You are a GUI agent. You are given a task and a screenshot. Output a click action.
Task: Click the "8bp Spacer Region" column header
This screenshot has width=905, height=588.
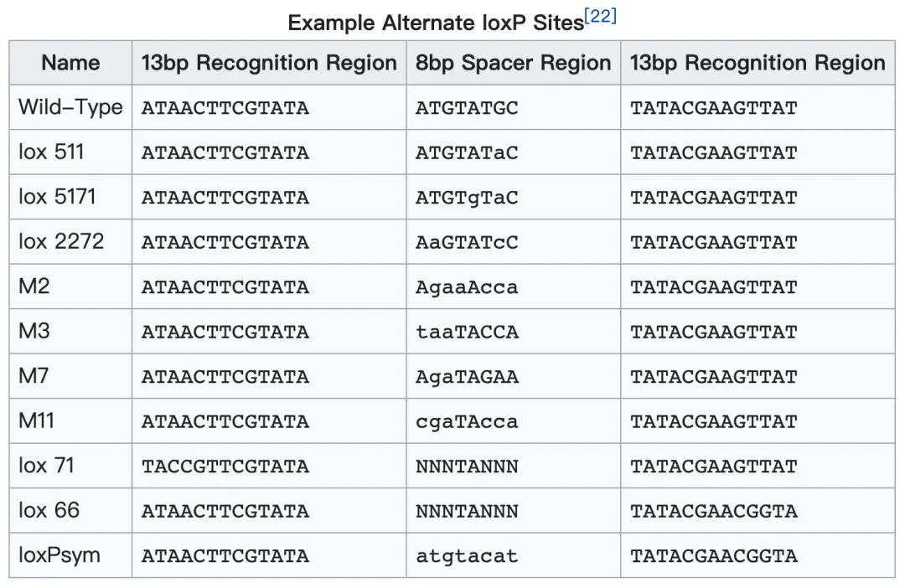point(513,63)
